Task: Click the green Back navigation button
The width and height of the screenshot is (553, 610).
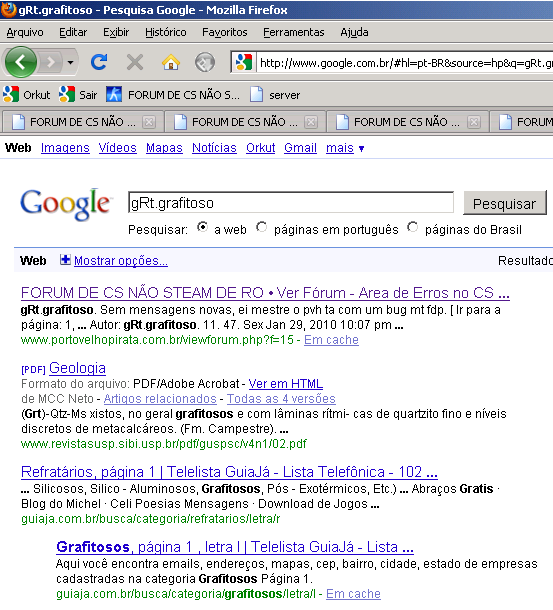Action: (x=21, y=62)
